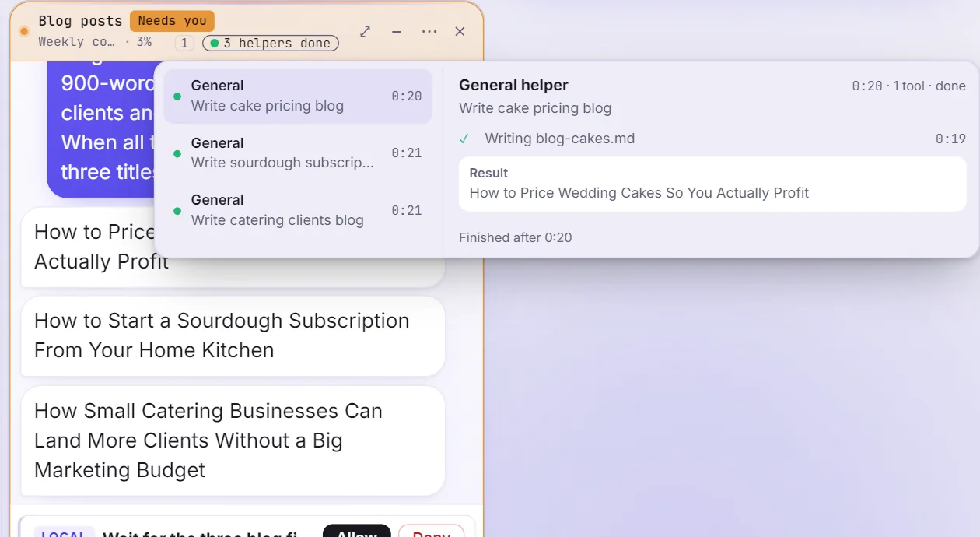Click the 0:20 · 1 tool · done status
Image resolution: width=980 pixels, height=537 pixels.
pyautogui.click(x=908, y=86)
